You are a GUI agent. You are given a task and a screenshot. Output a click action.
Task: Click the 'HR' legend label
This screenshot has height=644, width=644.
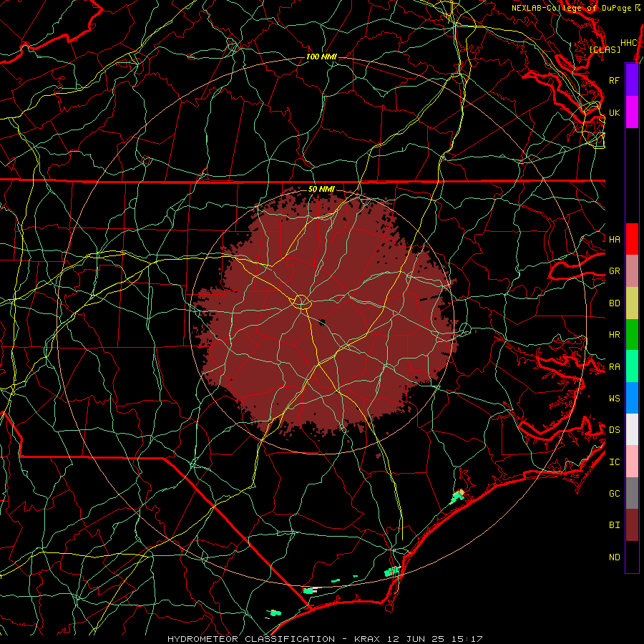tap(614, 335)
